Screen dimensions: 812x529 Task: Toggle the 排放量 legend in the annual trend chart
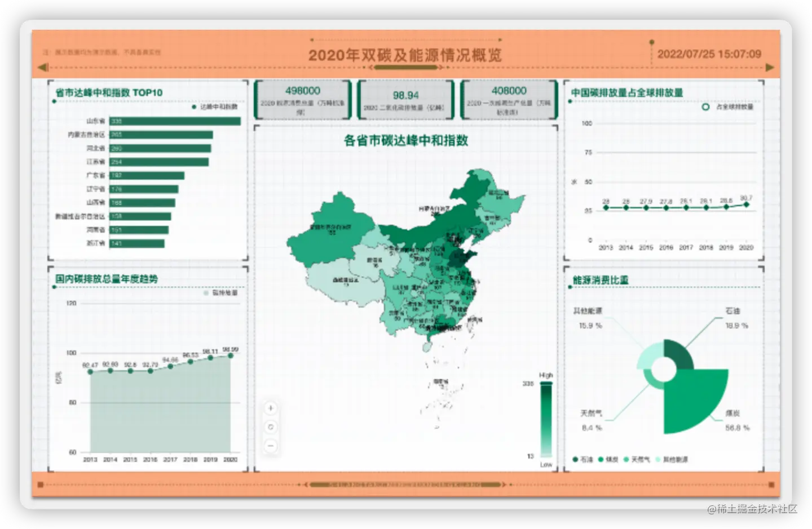click(x=220, y=293)
